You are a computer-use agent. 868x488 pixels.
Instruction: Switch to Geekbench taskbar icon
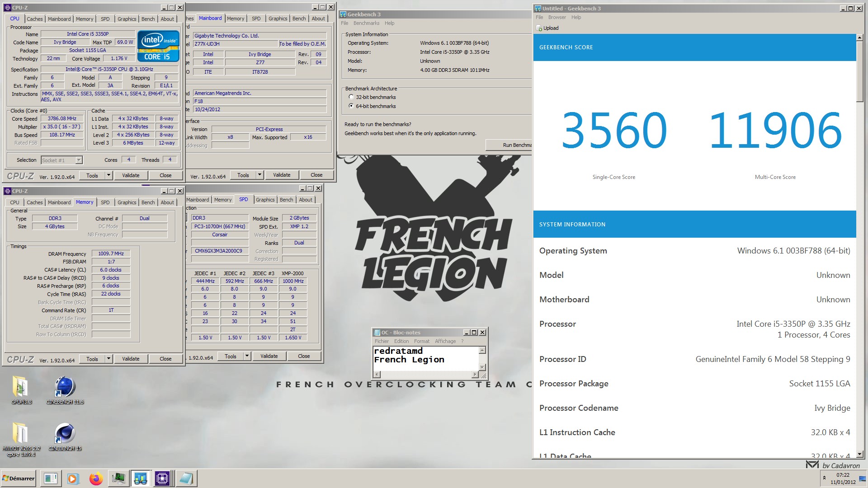coord(140,479)
